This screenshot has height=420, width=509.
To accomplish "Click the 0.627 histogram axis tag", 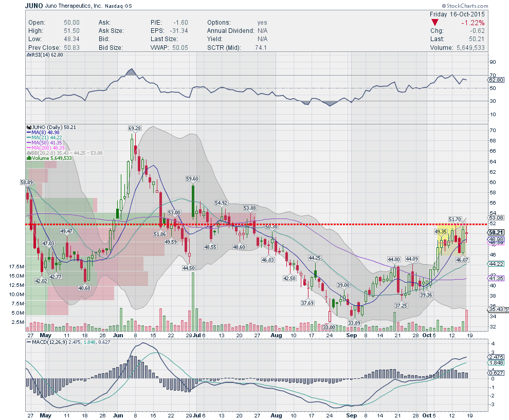I will pos(496,373).
